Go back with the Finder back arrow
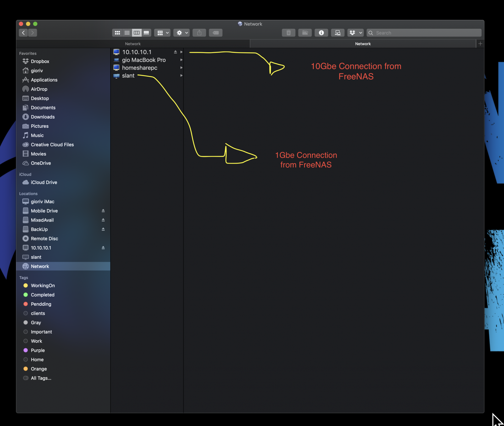Screen dimensions: 504x426 click(23, 33)
